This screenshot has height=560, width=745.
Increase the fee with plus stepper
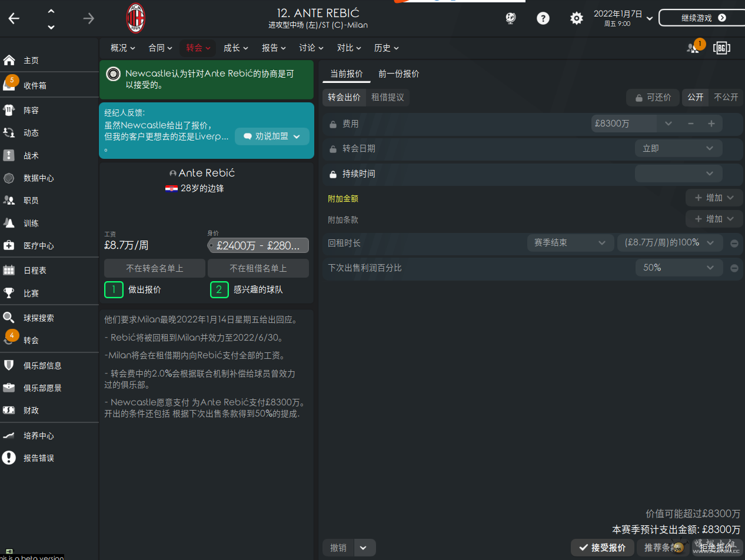point(711,124)
